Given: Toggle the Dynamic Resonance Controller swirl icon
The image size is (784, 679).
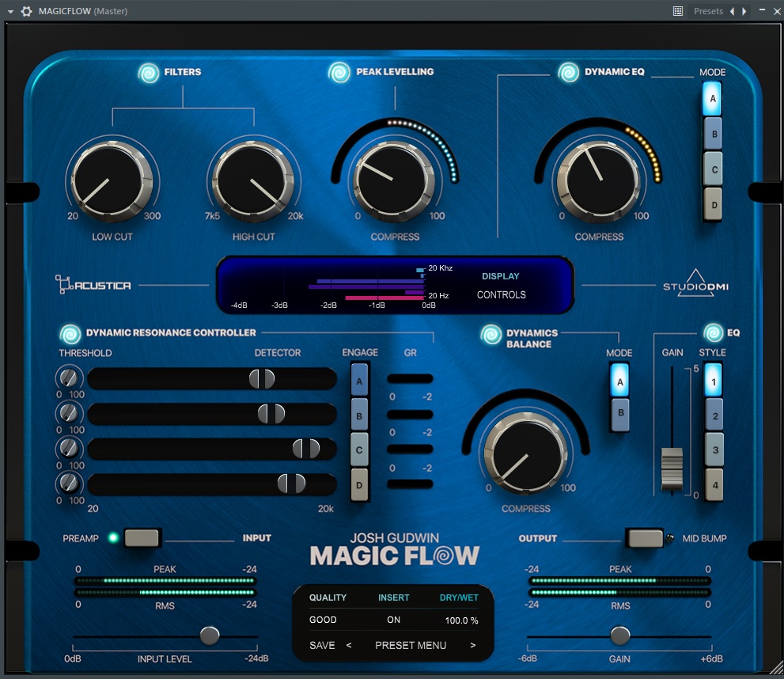Looking at the screenshot, I should pyautogui.click(x=70, y=334).
